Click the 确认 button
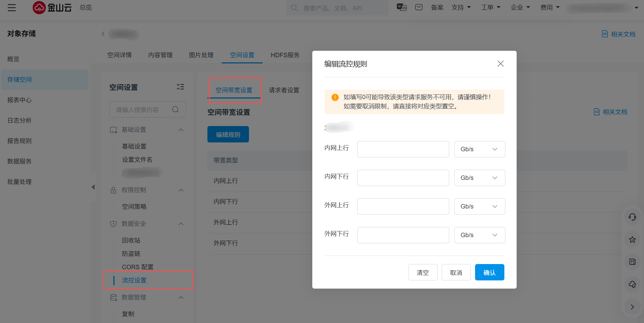Viewport: 644px width, 323px height. pos(489,273)
